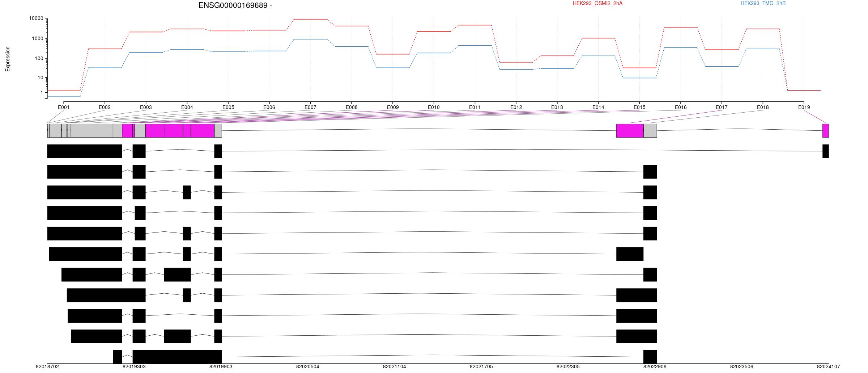Click the first transcript's large leftmost exon
The height and width of the screenshot is (373, 868).
point(85,151)
